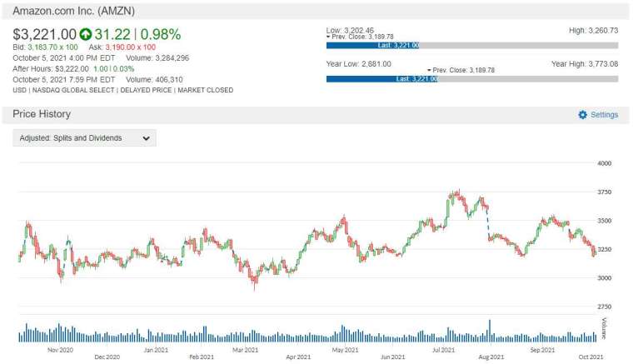Click the Sep 2021 axis label

pos(542,350)
